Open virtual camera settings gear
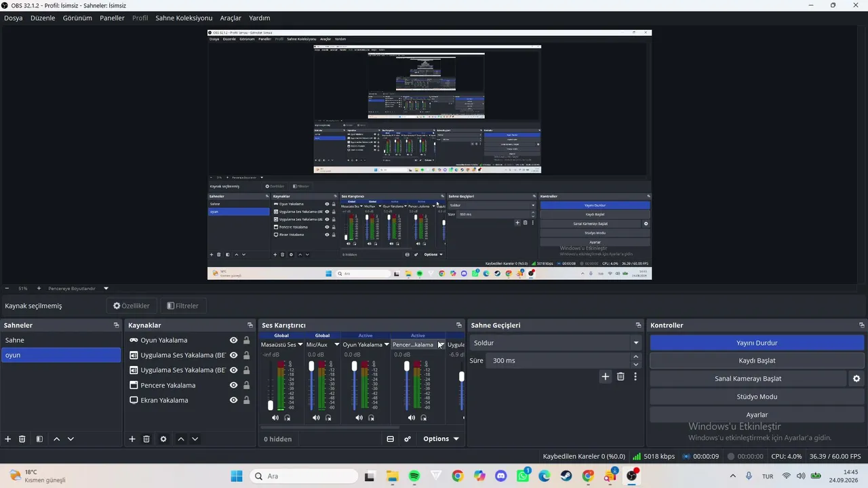The width and height of the screenshot is (868, 488). pos(856,379)
